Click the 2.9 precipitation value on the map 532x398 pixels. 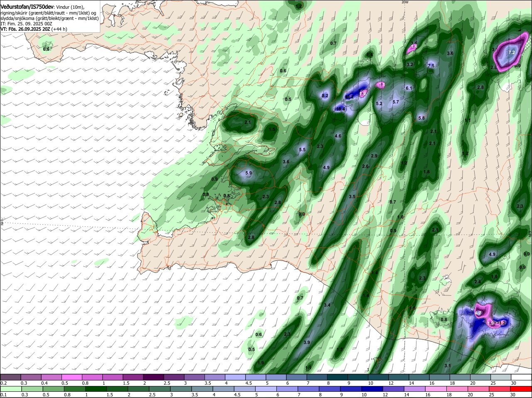(x=374, y=156)
